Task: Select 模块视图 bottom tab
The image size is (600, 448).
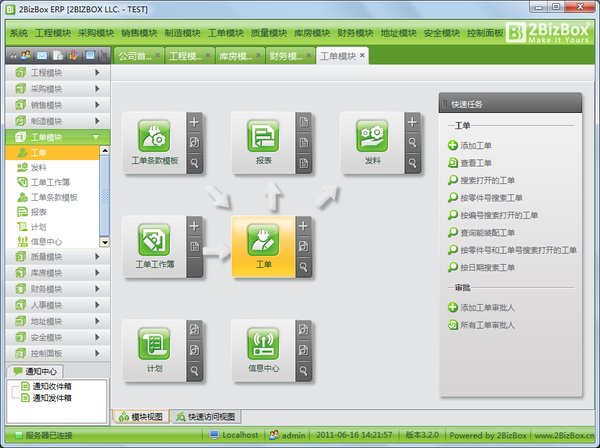Action: click(141, 417)
